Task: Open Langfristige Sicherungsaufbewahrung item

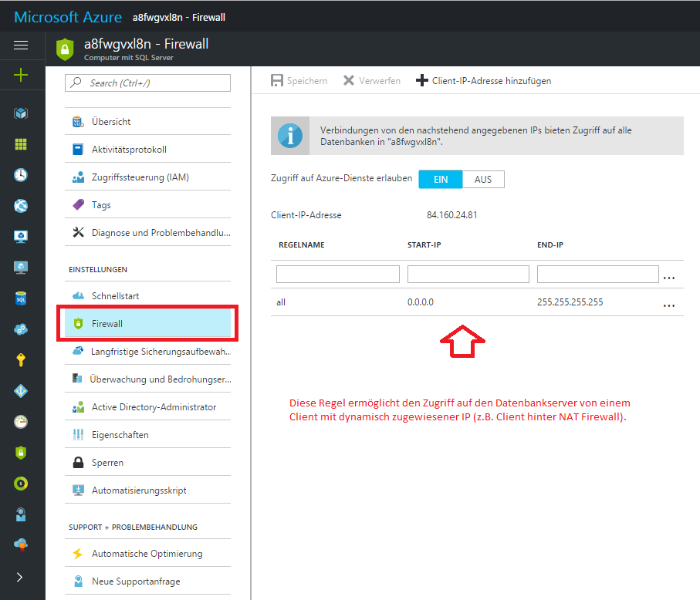Action: click(147, 352)
